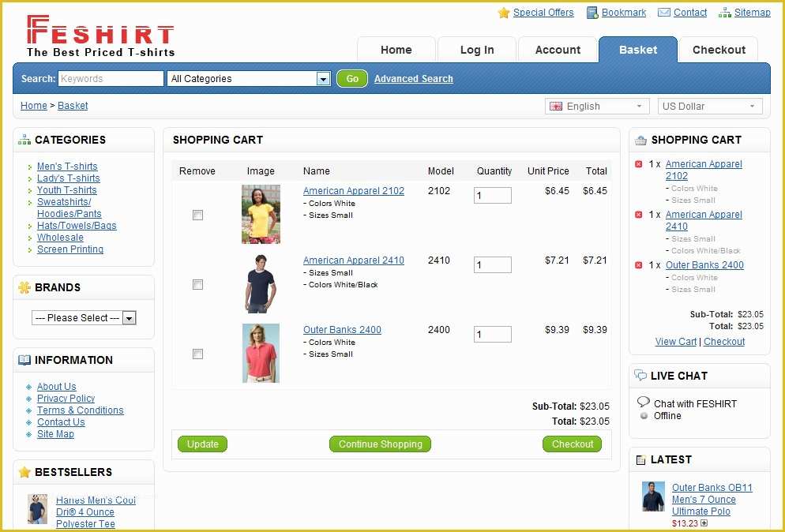Open the English language dropdown
The height and width of the screenshot is (532, 785).
click(x=597, y=106)
